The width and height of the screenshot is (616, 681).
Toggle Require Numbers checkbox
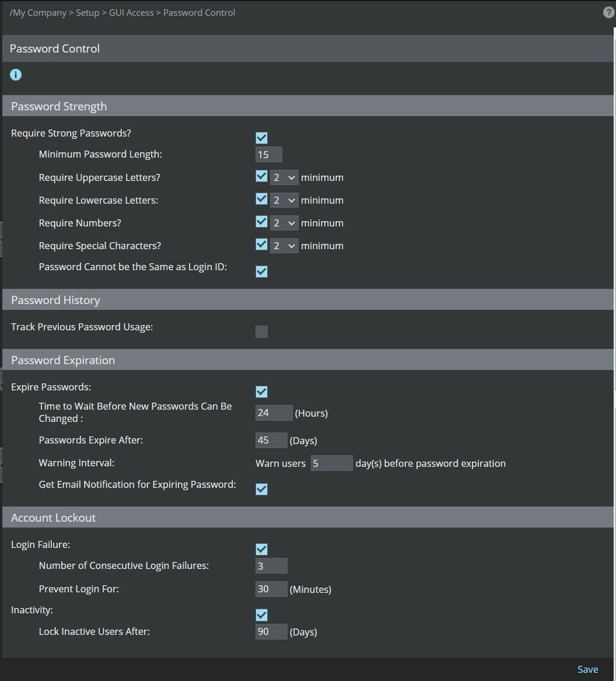point(261,222)
